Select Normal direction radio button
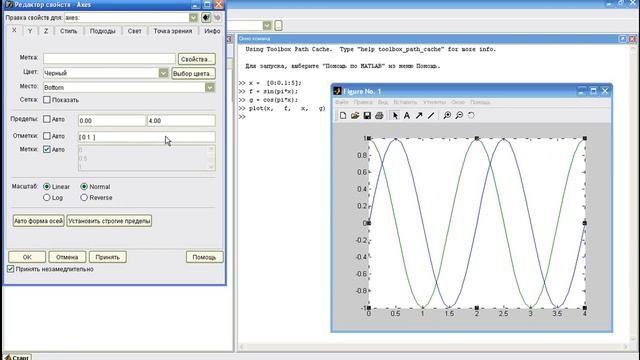Viewport: 640px width, 360px height. pos(84,187)
